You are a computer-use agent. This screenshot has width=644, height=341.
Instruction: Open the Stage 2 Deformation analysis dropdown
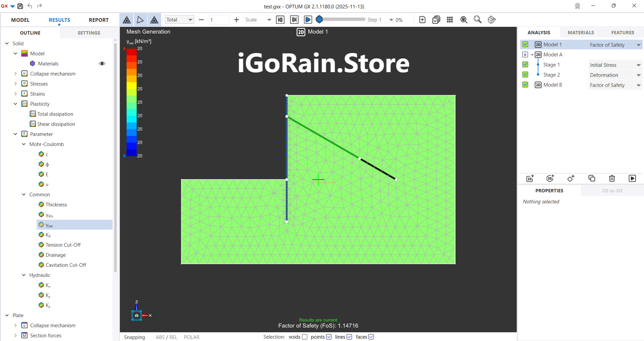pyautogui.click(x=638, y=75)
